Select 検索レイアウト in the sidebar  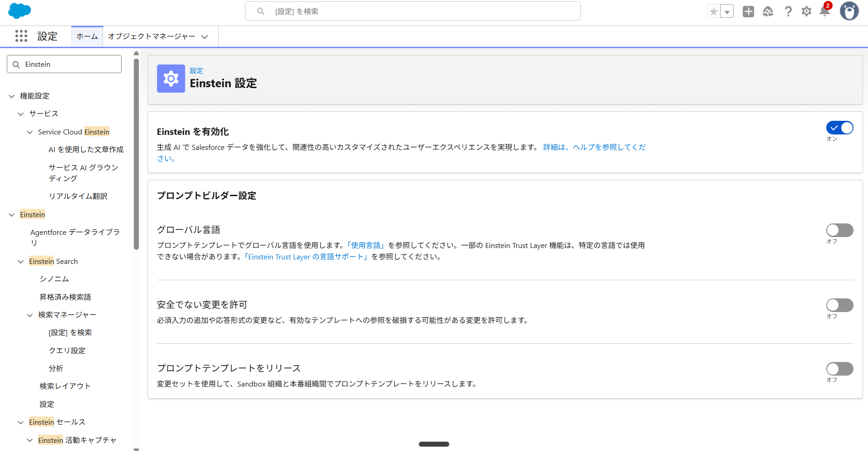(65, 386)
